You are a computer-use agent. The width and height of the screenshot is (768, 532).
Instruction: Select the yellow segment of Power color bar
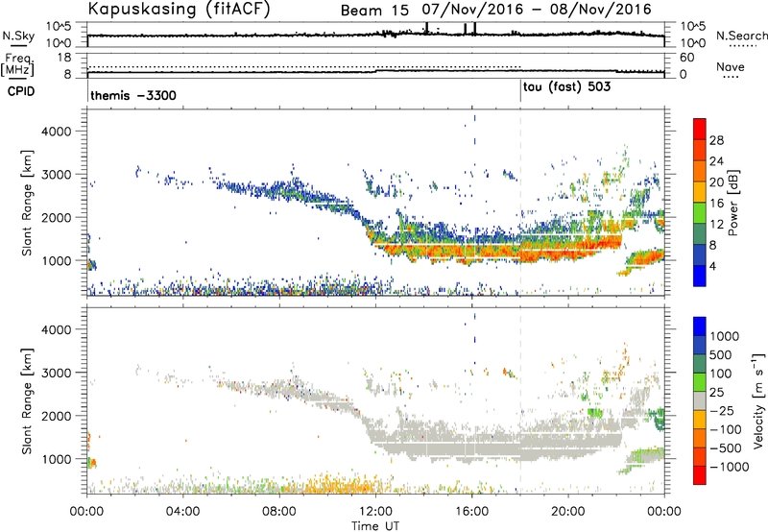[x=700, y=191]
